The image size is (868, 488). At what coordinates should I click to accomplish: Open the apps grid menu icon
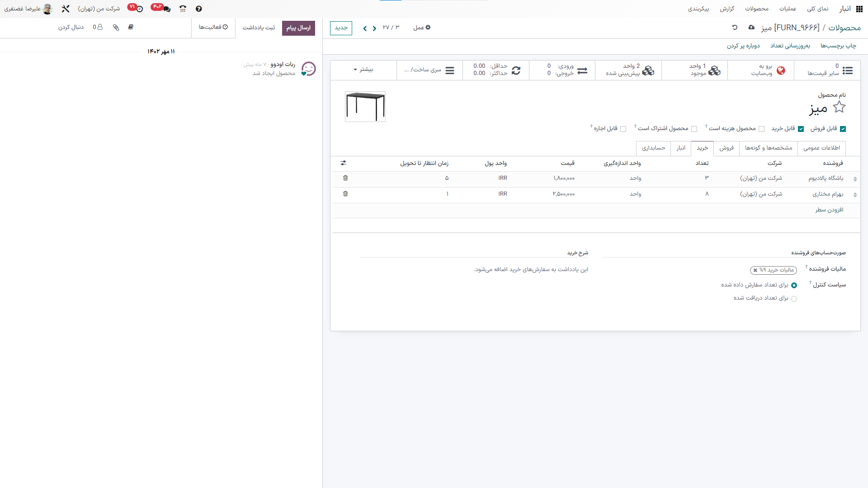[x=859, y=9]
